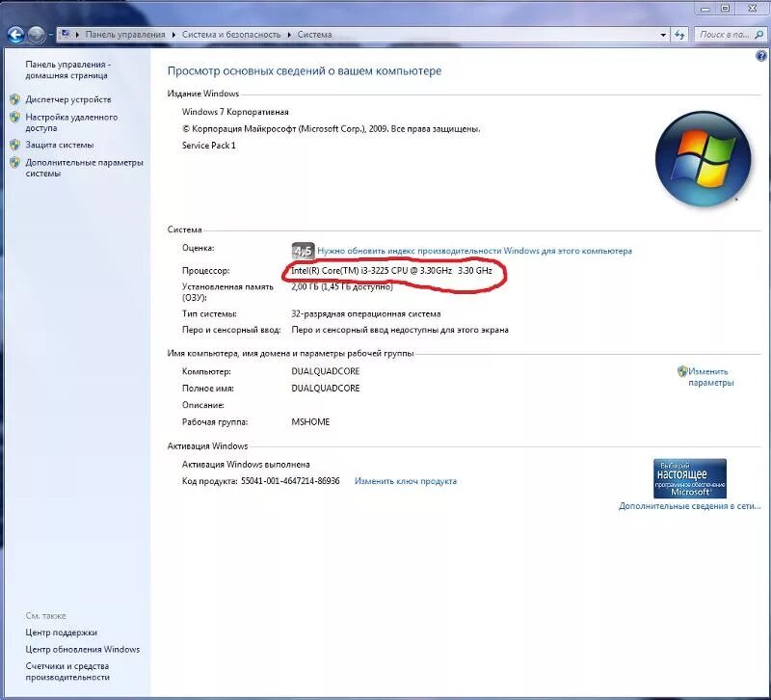Viewport: 771px width, 700px height.
Task: Click Изменить ключ продукта link
Action: pyautogui.click(x=406, y=481)
